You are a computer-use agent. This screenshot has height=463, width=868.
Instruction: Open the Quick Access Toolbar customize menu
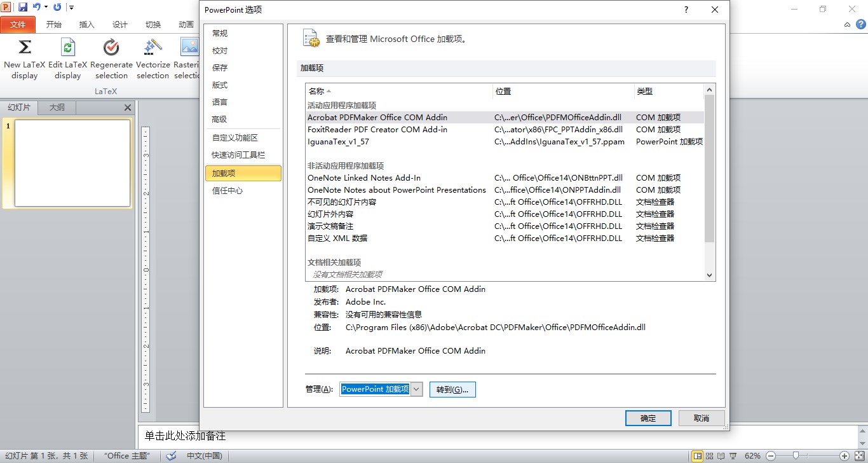[70, 7]
